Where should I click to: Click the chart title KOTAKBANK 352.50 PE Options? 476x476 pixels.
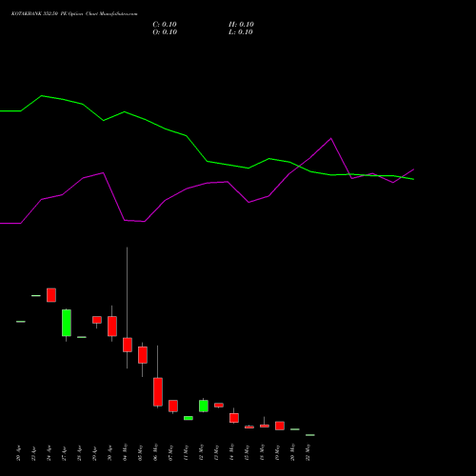coord(48,14)
